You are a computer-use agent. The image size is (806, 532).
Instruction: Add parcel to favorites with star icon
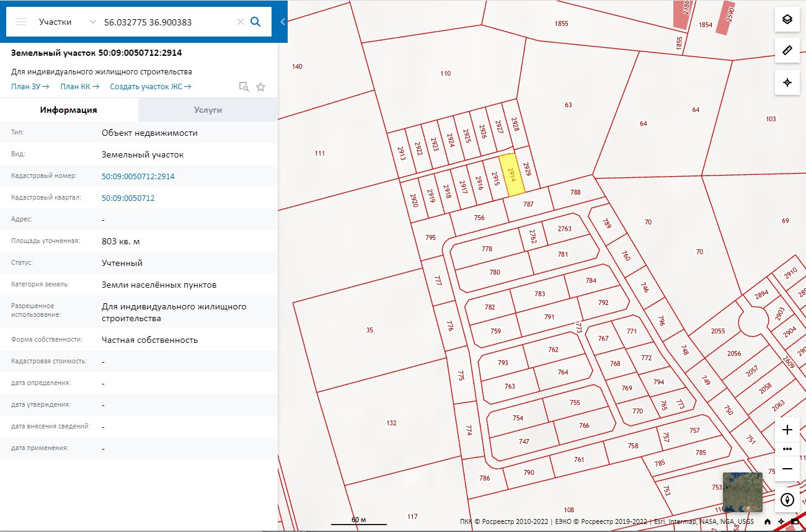(260, 87)
